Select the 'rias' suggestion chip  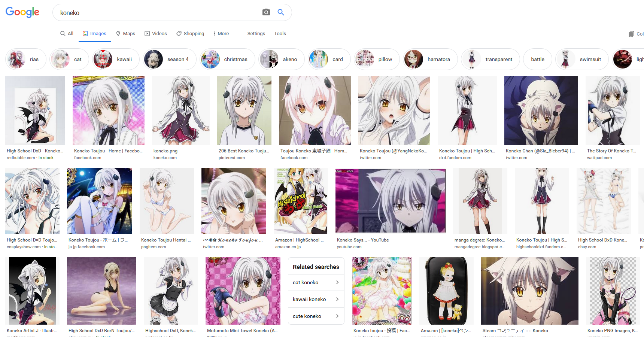[x=25, y=59]
